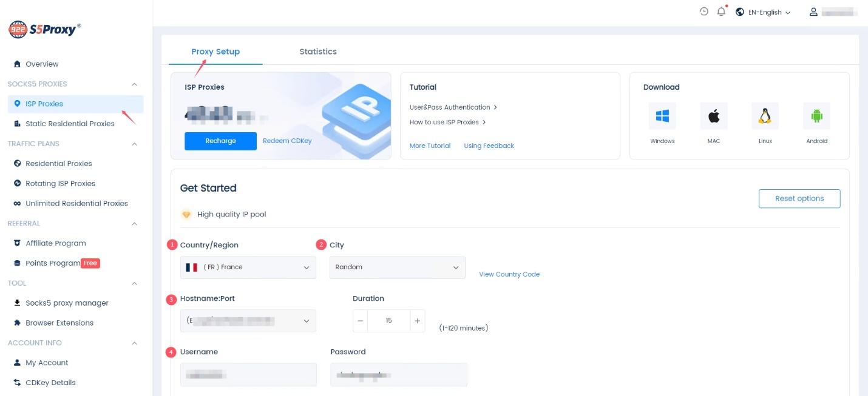Click the S5Proxy logo
868x396 pixels.
pyautogui.click(x=42, y=28)
